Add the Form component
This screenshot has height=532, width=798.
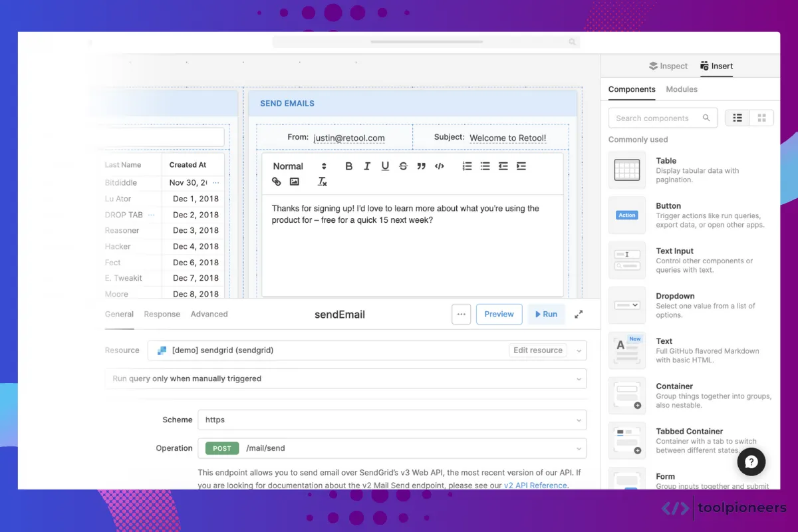pos(691,479)
